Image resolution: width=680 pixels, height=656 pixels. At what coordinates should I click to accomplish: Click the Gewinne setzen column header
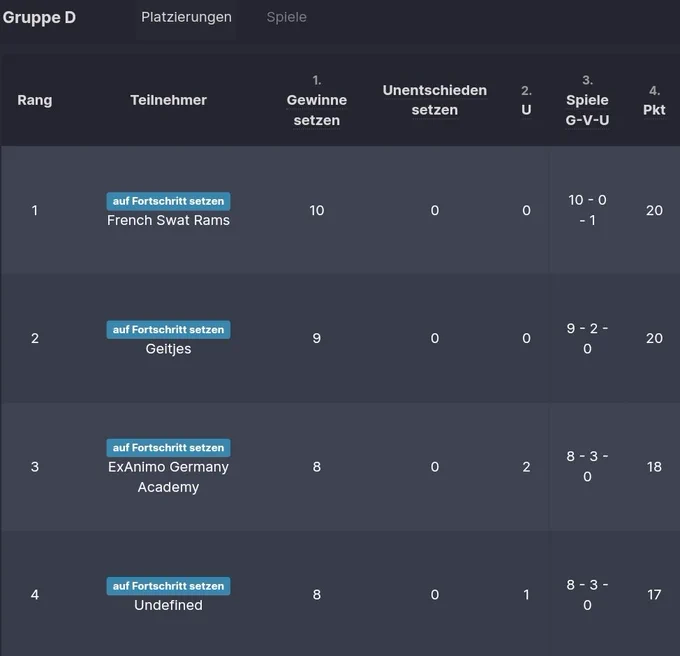317,110
